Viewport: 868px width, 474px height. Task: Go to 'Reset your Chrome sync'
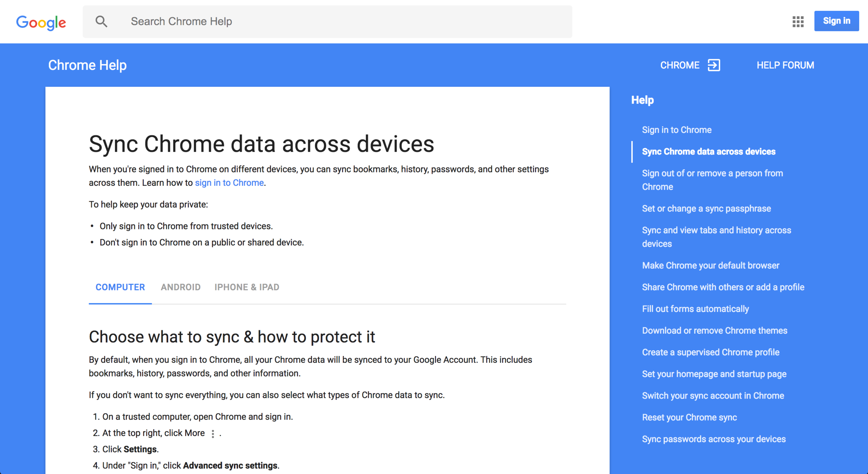pyautogui.click(x=689, y=417)
